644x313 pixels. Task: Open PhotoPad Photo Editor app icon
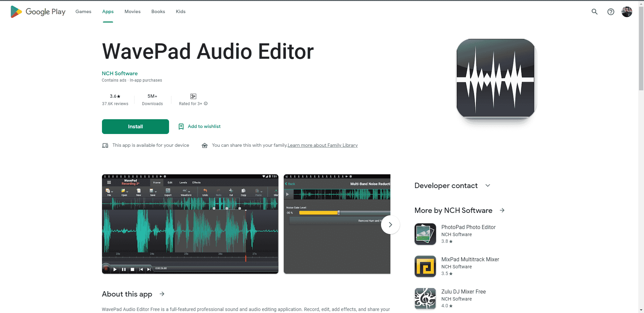(x=425, y=234)
